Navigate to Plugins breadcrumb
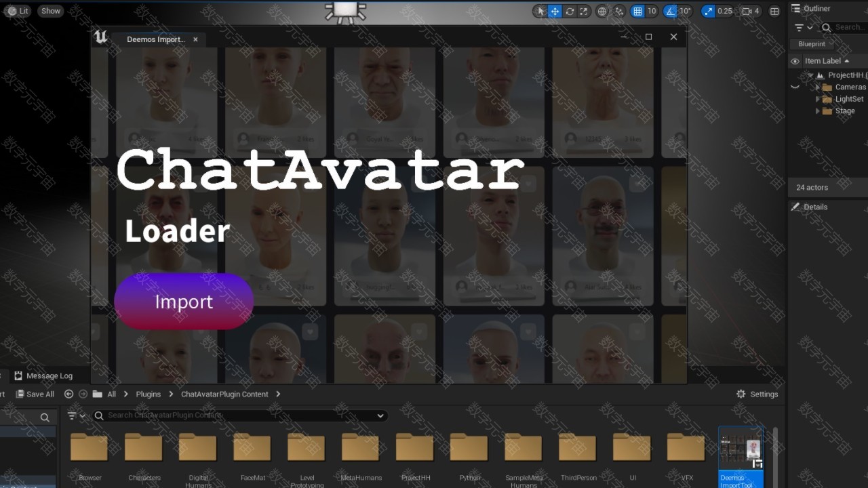 click(x=149, y=394)
